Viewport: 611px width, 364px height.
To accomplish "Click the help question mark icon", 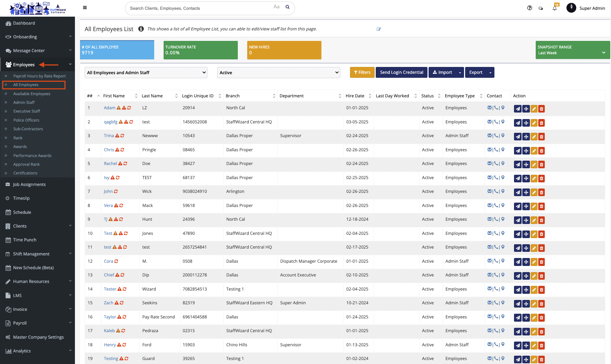I will point(530,8).
